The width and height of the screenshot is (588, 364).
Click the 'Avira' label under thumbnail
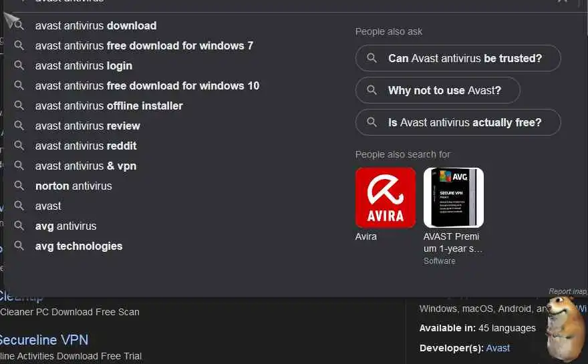click(x=366, y=236)
